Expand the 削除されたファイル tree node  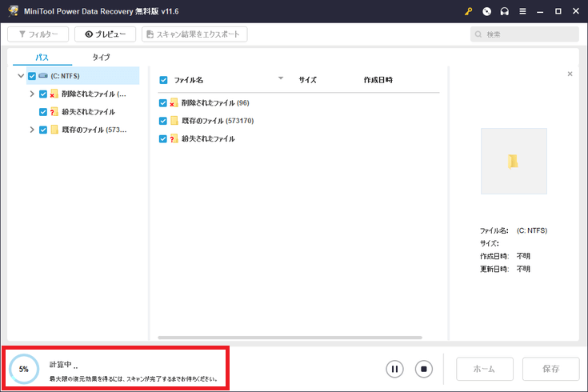pyautogui.click(x=32, y=94)
